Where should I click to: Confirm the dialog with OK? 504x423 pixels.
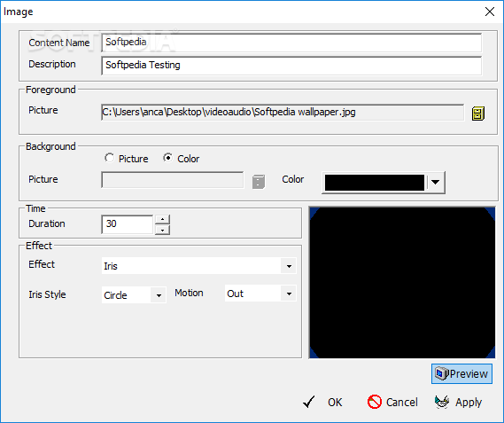322,402
